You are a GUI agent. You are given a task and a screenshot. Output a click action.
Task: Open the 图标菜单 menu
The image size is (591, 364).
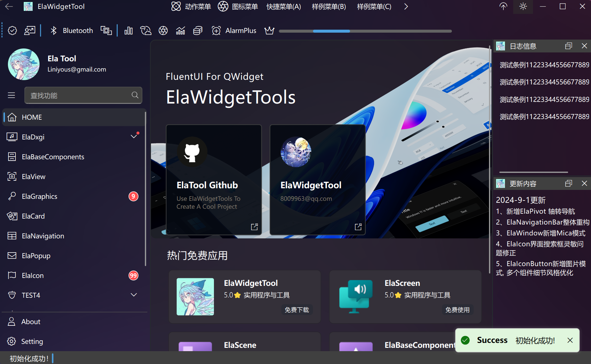coord(238,7)
